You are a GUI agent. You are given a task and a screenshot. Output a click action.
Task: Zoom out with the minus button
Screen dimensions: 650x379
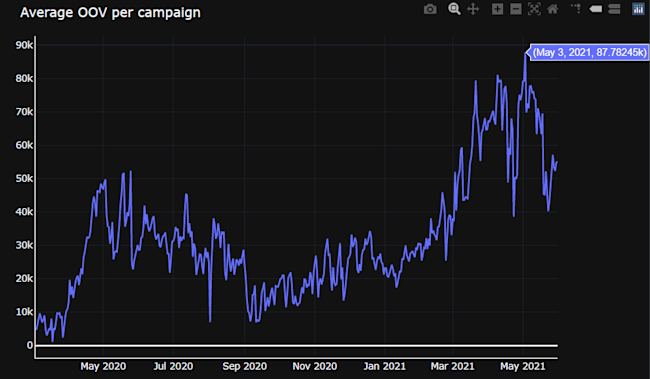516,9
